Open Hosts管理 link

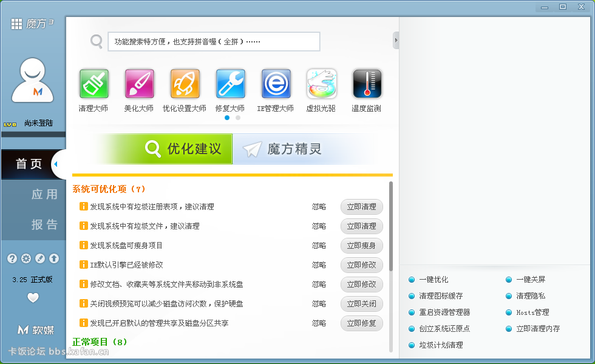click(x=532, y=312)
